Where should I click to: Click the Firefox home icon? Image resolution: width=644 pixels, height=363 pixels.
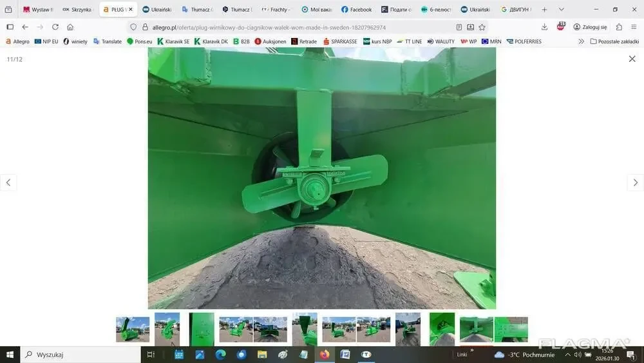pos(70,27)
